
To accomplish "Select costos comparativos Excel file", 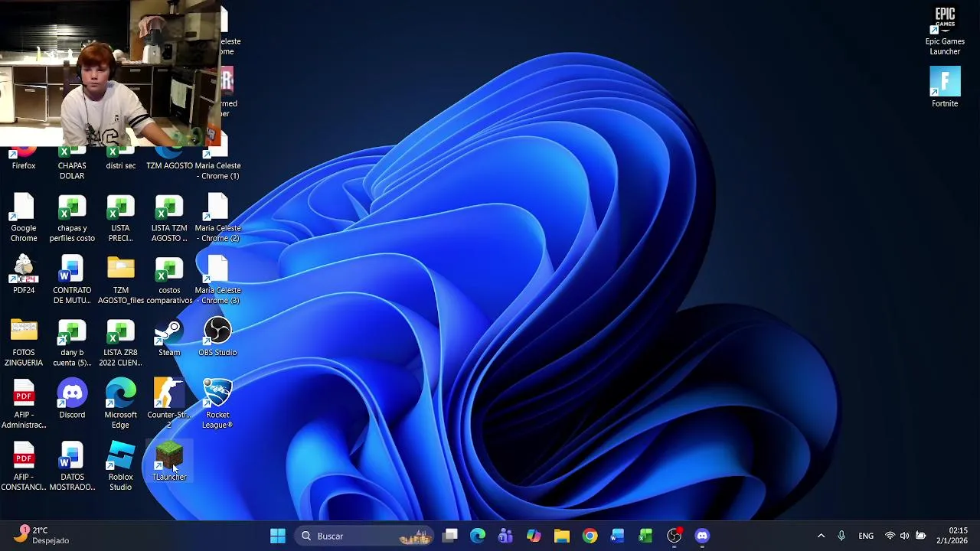I will click(x=169, y=279).
